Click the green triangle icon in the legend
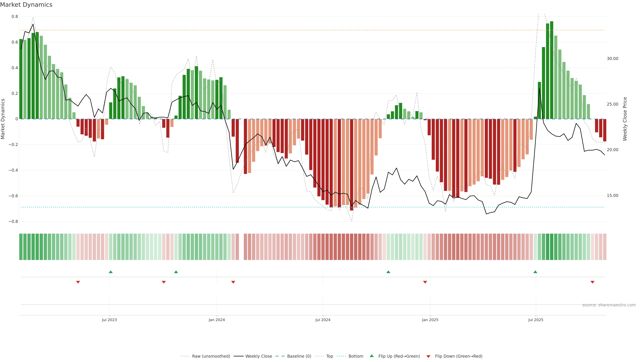The width and height of the screenshot is (644, 362). click(372, 356)
